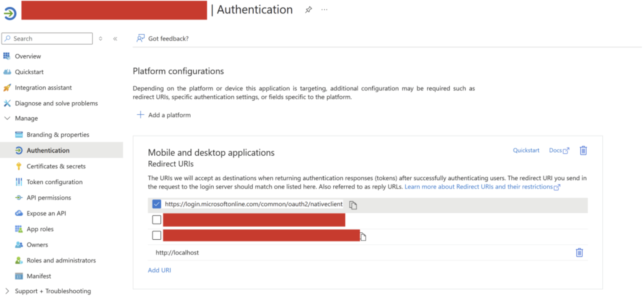Uncheck the login.microsoftonline.com nativeclient URI checkbox
This screenshot has width=644, height=304.
[x=157, y=204]
